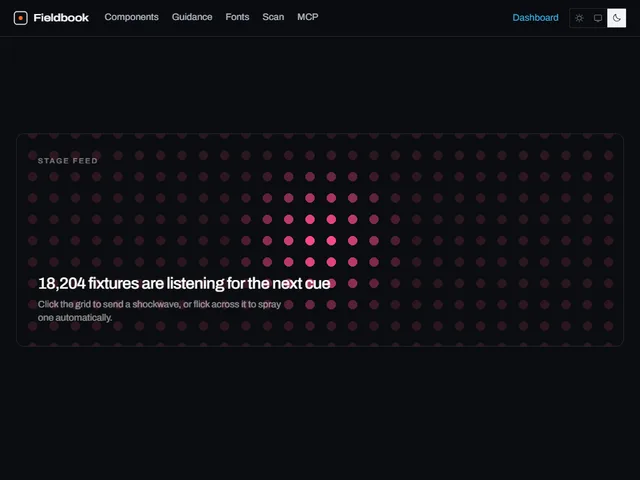Click the "18,204 fixtures are listening" heading

184,283
